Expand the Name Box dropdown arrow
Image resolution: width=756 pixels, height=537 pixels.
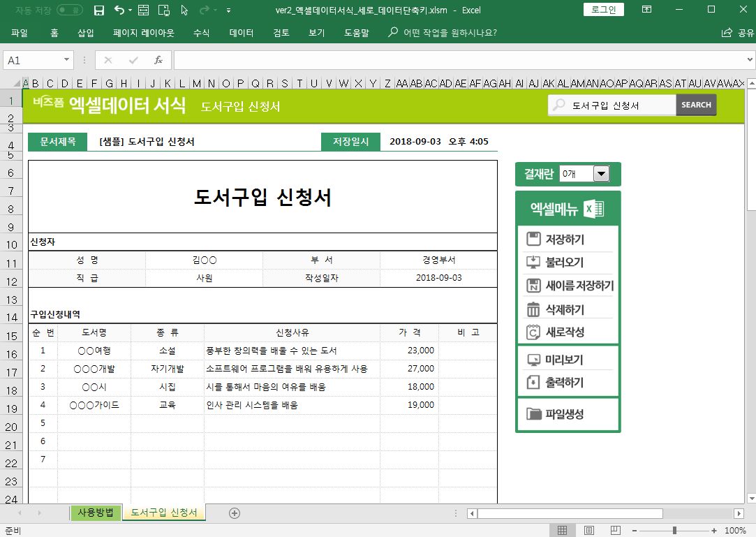pyautogui.click(x=67, y=61)
